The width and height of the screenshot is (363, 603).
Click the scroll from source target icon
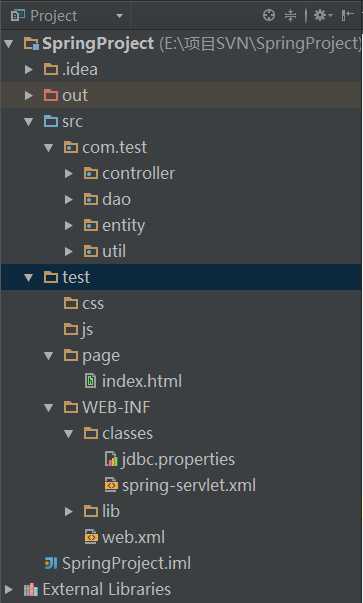[x=269, y=16]
